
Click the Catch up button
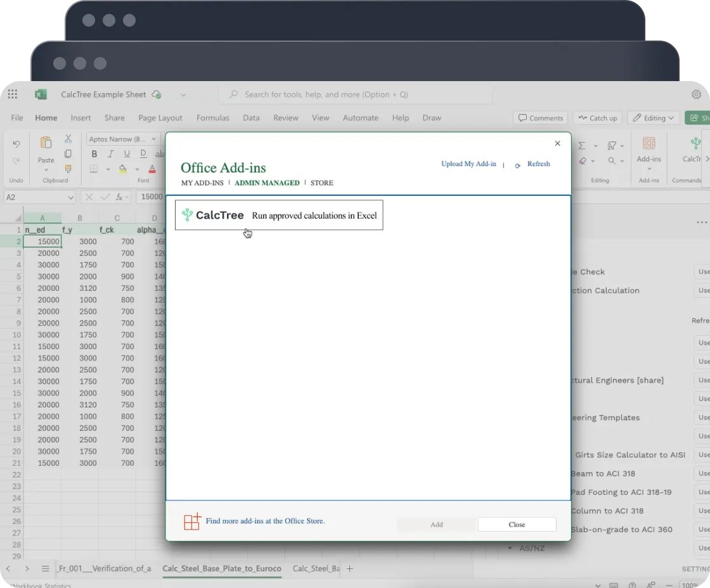click(598, 118)
